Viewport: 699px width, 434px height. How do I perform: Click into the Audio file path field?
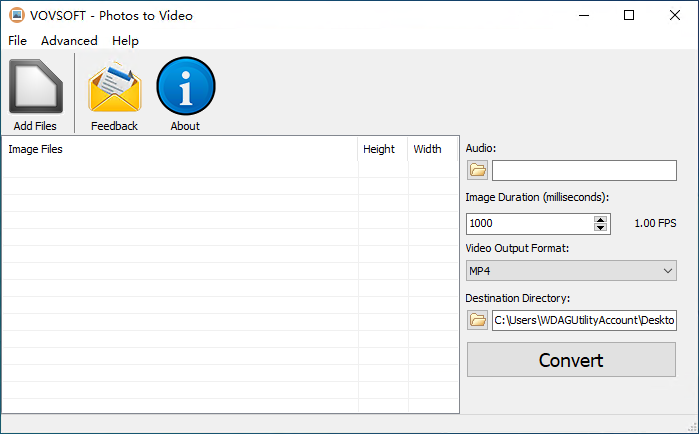[x=584, y=171]
